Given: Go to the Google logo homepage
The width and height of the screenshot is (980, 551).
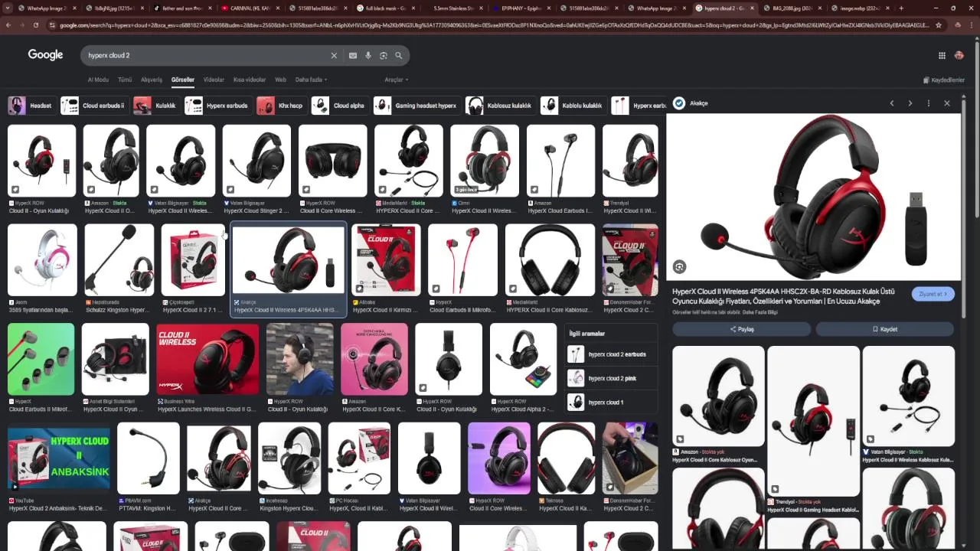Looking at the screenshot, I should (x=45, y=55).
